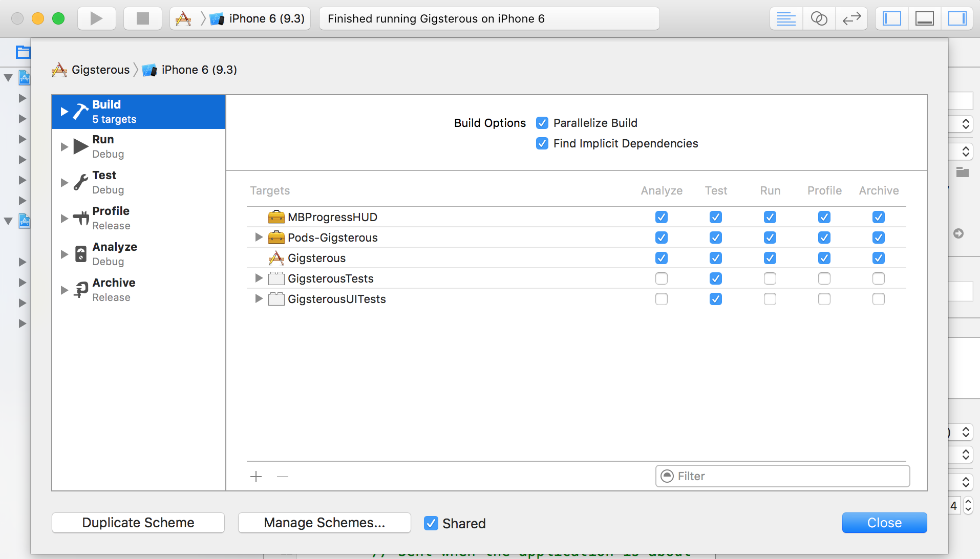Expand the Build action disclosure triangle
The width and height of the screenshot is (980, 559).
coord(65,112)
